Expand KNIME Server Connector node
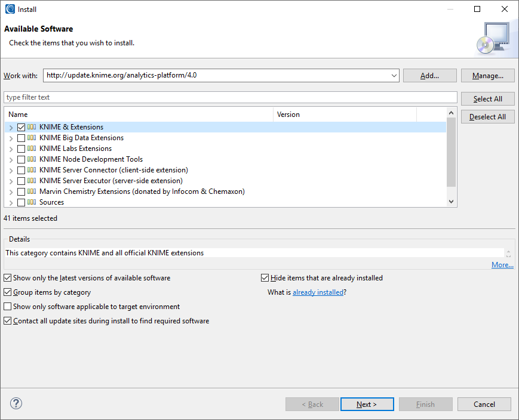 coord(11,171)
